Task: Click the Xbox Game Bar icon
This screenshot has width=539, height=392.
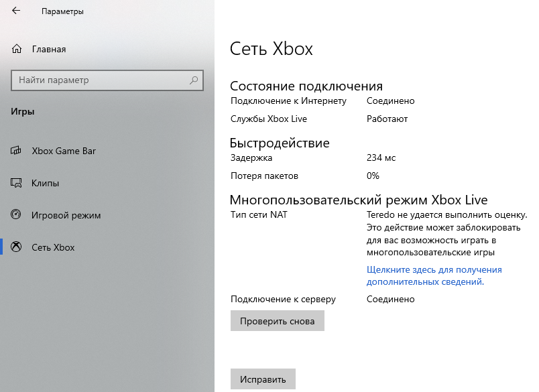Action: pyautogui.click(x=16, y=151)
